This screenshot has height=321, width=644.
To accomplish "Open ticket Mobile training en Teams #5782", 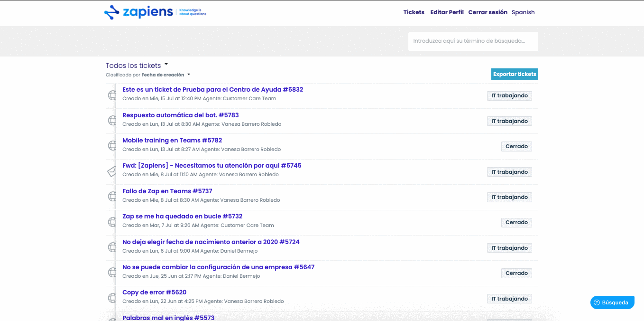I will click(172, 141).
